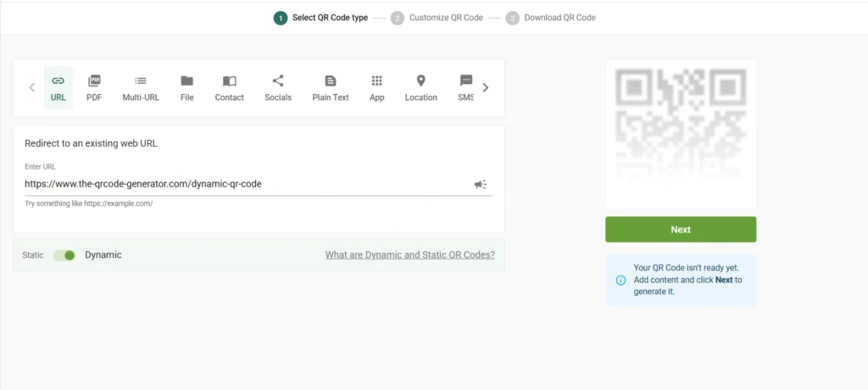This screenshot has height=390, width=868.
Task: Click the Enter URL input field
Action: click(x=259, y=184)
